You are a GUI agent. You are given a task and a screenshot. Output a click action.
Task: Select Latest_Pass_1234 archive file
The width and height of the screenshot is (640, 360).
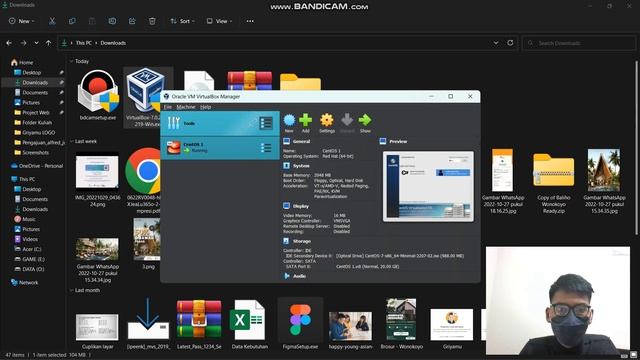(199, 324)
